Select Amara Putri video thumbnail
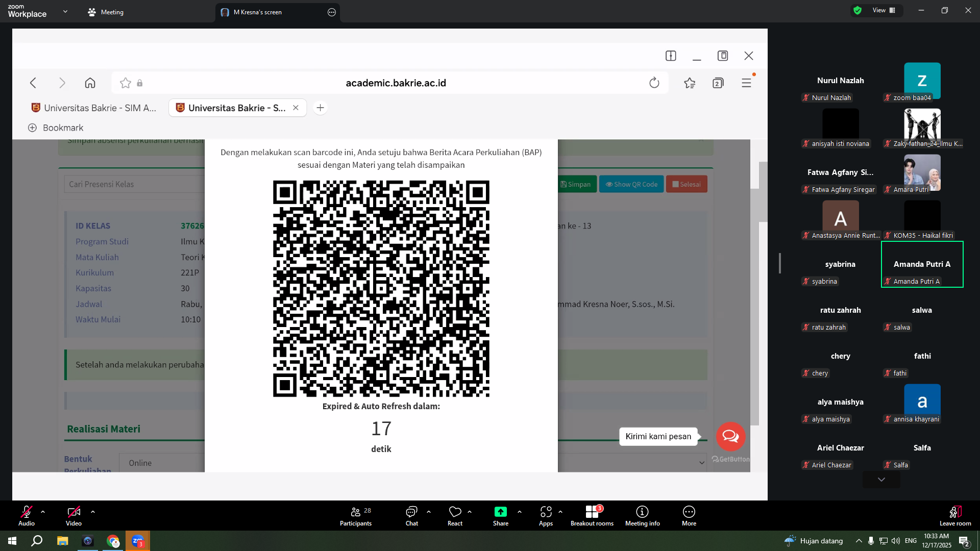The width and height of the screenshot is (980, 551). [922, 172]
